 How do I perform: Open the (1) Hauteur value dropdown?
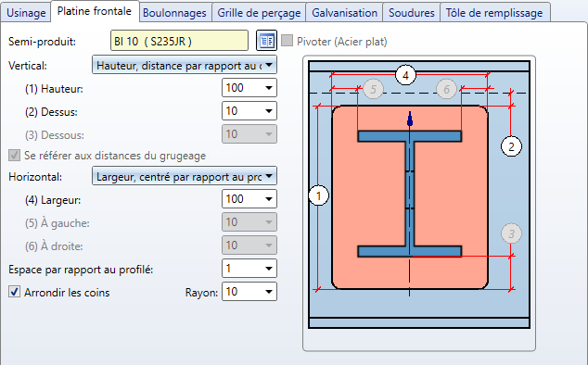pos(269,88)
